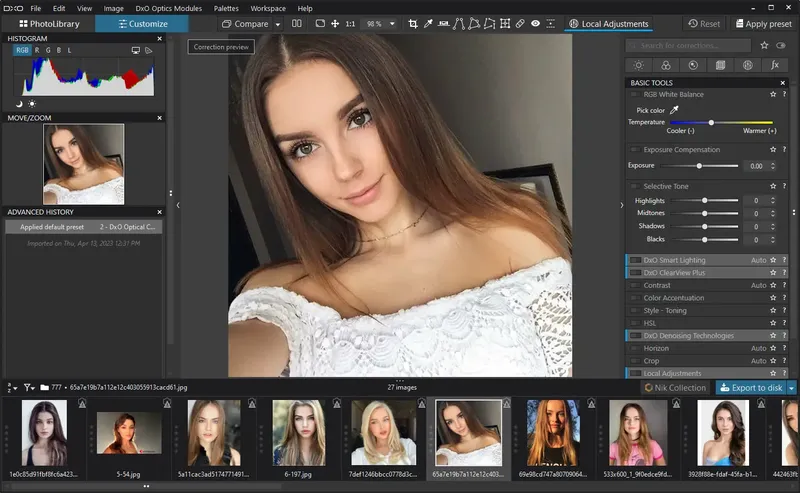Pick the white balance eyedropper in toolbar
The image size is (800, 493).
428,23
